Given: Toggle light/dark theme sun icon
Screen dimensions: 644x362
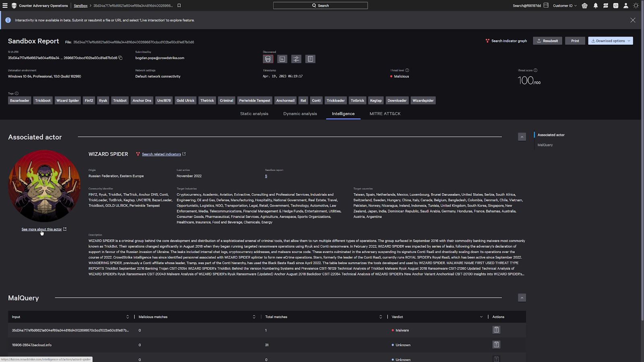Looking at the screenshot, I should [x=636, y=6].
